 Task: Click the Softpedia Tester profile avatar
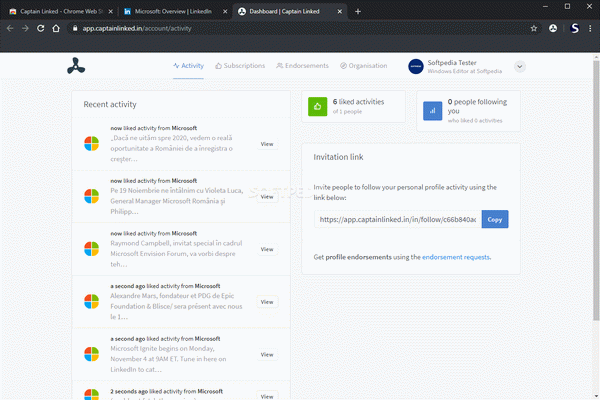coord(416,67)
